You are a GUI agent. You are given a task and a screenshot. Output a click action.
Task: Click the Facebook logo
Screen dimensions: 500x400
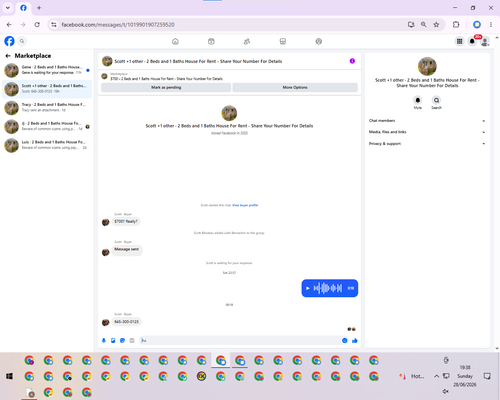9,41
